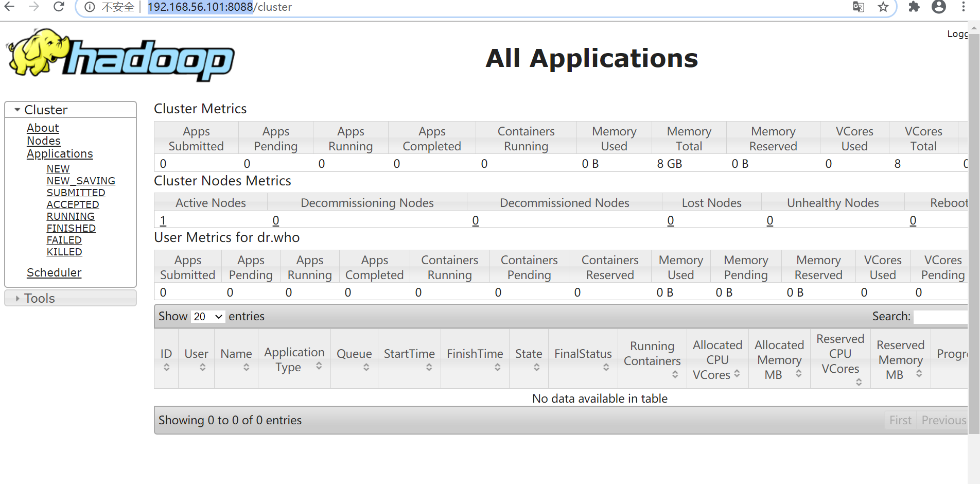This screenshot has width=980, height=484.
Task: Click the Lost Nodes count 0
Action: [671, 220]
